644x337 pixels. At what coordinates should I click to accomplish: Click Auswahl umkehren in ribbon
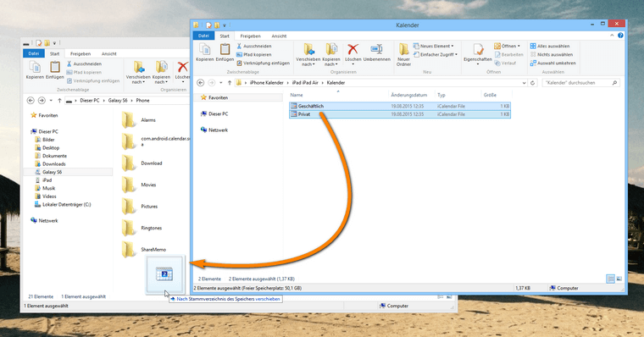(x=552, y=63)
